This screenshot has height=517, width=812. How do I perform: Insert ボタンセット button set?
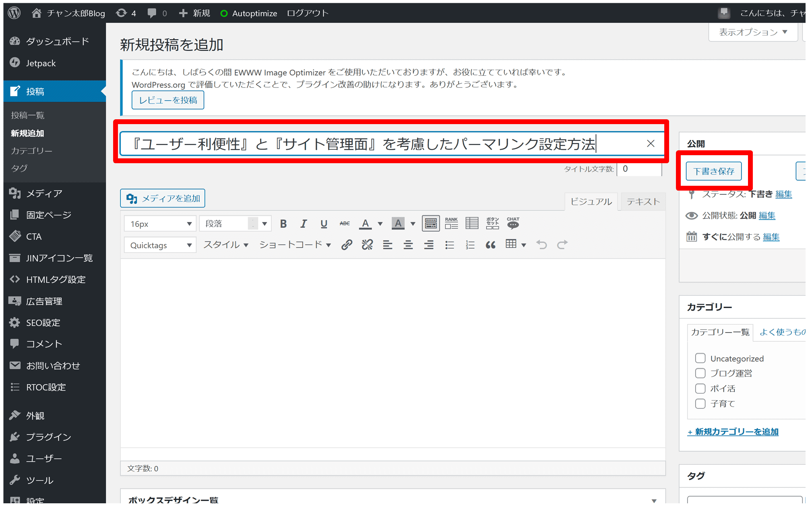[x=492, y=223]
